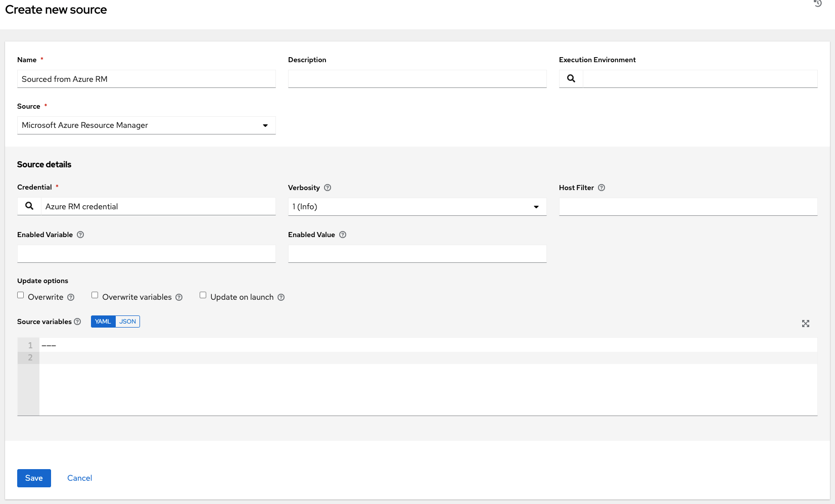Click the Host Filter help icon
This screenshot has width=835, height=504.
coord(601,188)
